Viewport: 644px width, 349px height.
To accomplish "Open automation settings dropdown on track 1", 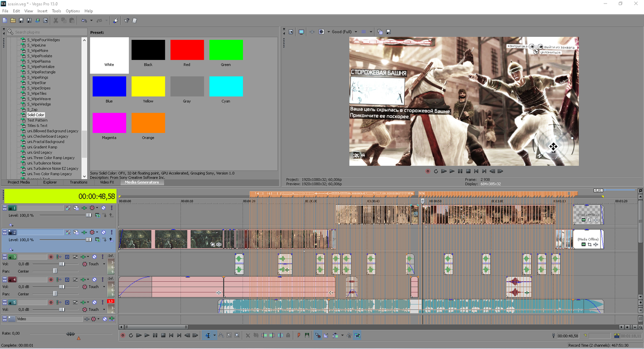I will pyautogui.click(x=97, y=208).
